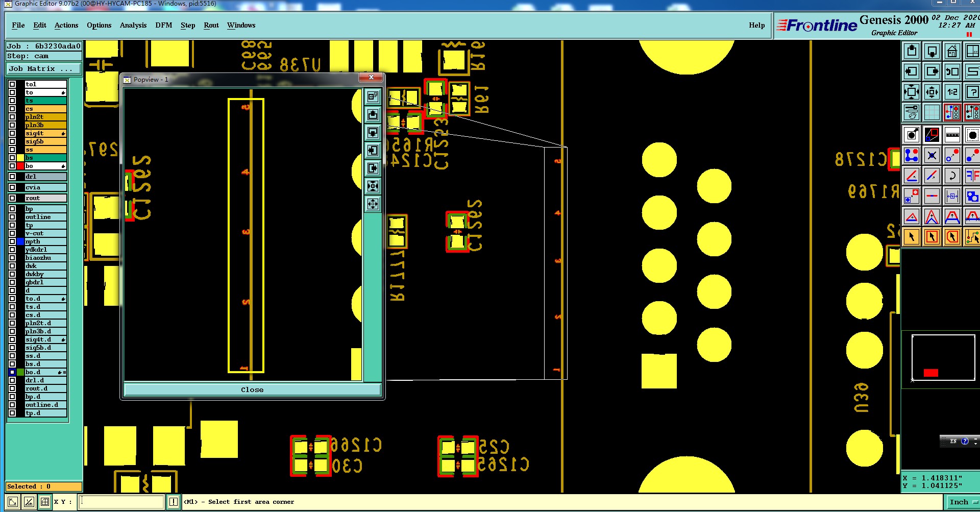Click the feature highlight circle-arrow icon
The image size is (980, 512).
pyautogui.click(x=912, y=135)
